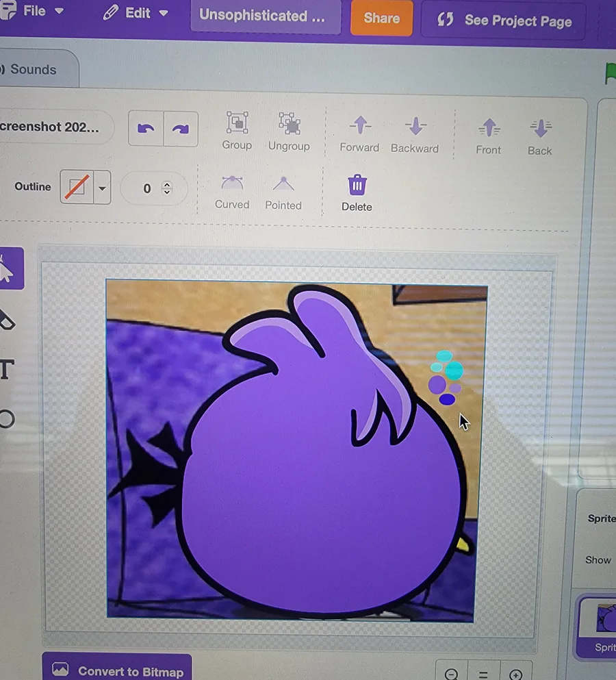The width and height of the screenshot is (616, 680).
Task: Bring selection to Front
Action: [489, 136]
